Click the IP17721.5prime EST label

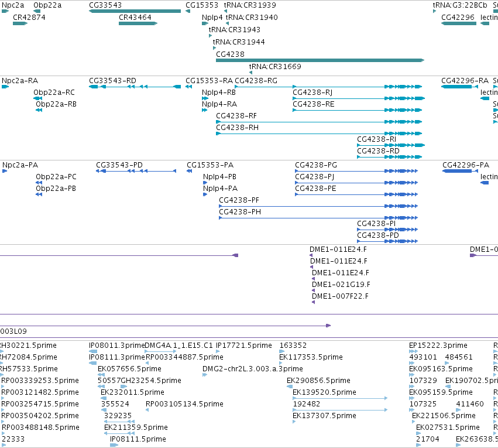pos(244,346)
